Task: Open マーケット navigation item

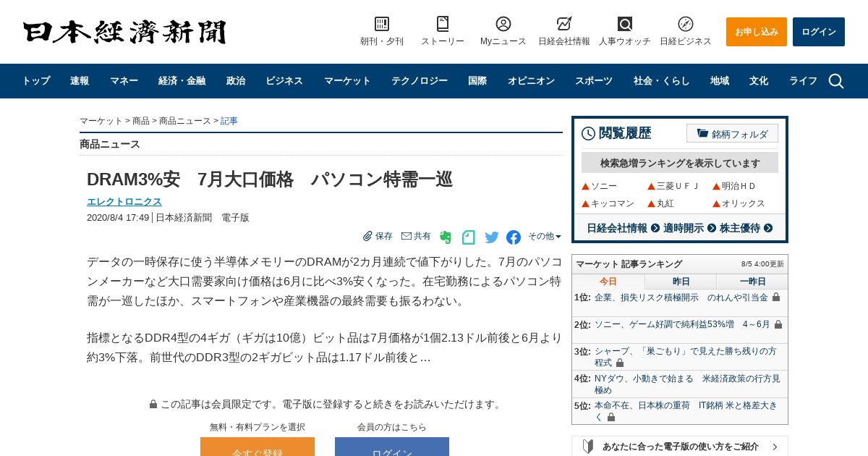Action: [x=347, y=81]
